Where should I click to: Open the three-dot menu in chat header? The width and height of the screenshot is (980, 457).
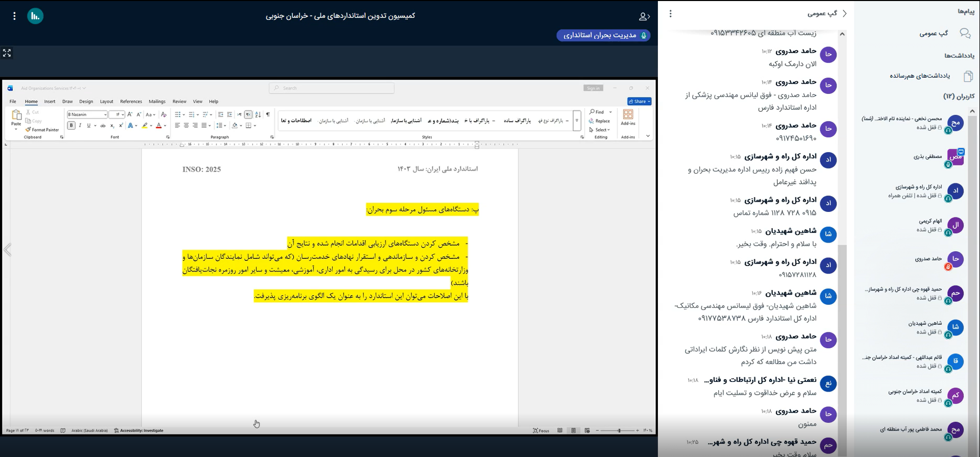pos(671,14)
